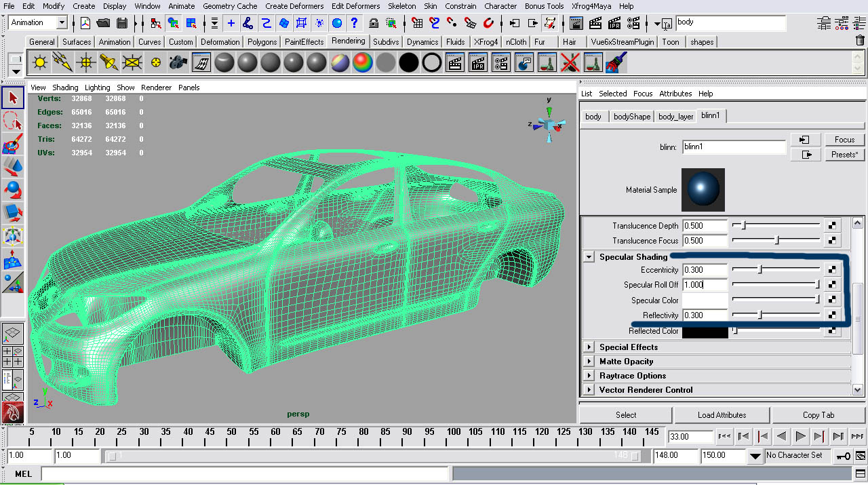The image size is (868, 485).
Task: Enable select by object type mode
Action: (175, 23)
